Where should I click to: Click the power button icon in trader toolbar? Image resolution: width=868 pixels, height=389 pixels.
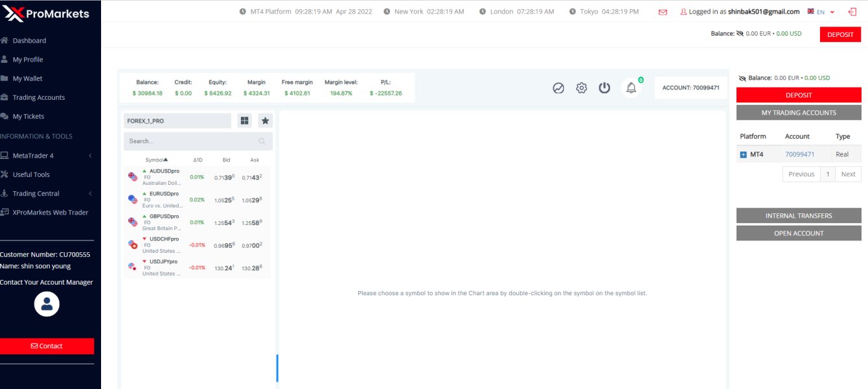604,88
